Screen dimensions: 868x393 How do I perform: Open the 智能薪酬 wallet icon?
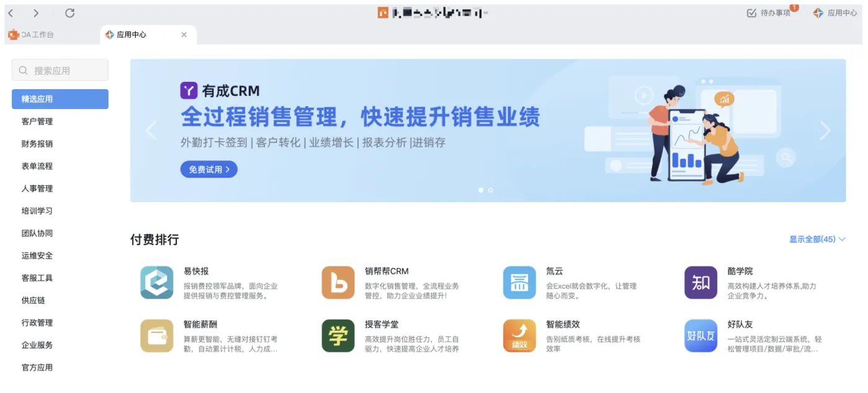point(157,336)
